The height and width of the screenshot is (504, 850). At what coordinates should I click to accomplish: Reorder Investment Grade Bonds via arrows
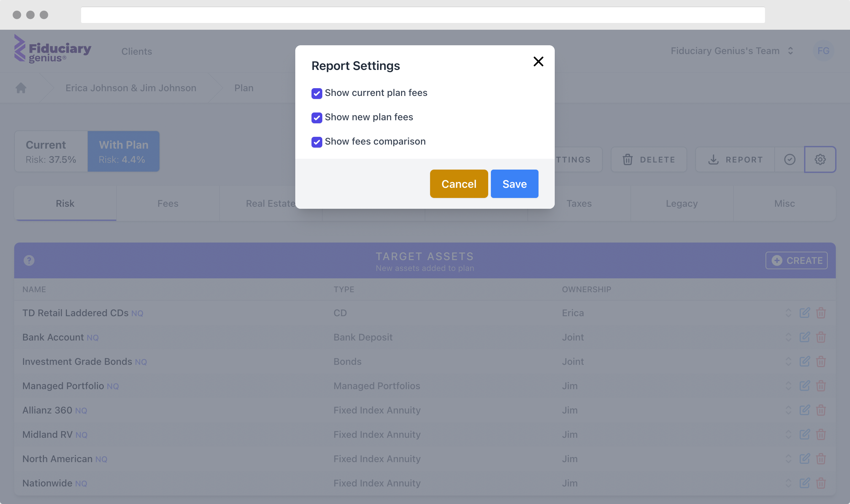point(788,361)
